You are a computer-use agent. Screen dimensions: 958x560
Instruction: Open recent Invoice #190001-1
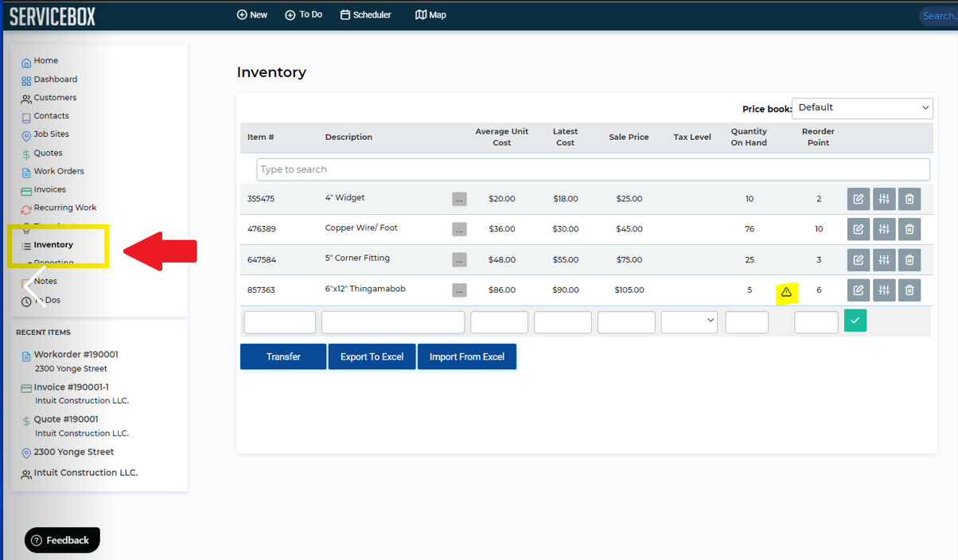[72, 387]
